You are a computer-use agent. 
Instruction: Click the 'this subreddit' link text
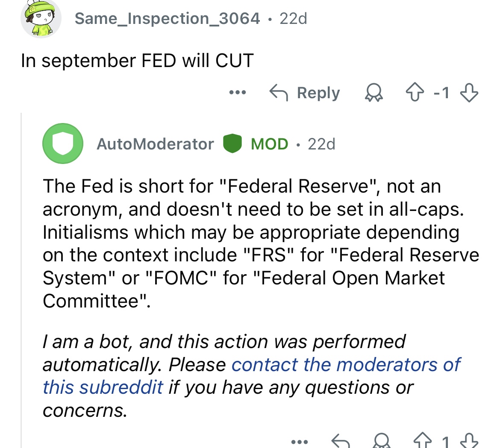(x=103, y=387)
